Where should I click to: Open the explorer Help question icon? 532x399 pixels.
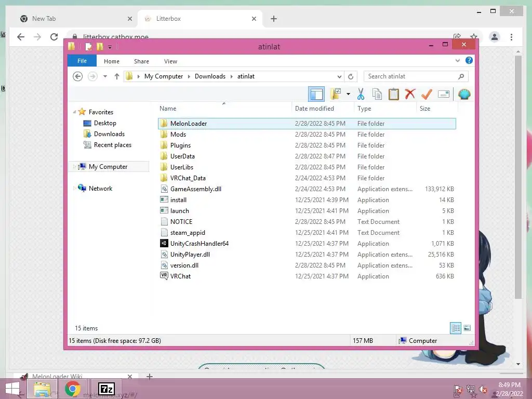click(469, 60)
